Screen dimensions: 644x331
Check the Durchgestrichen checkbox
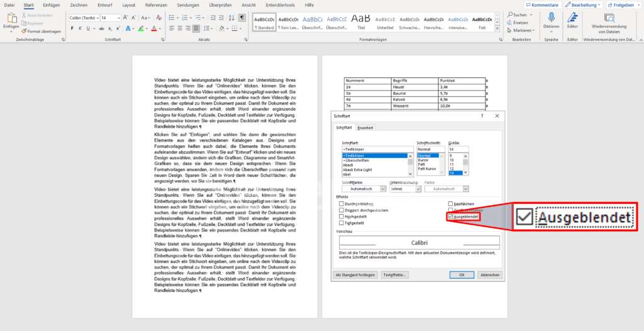pyautogui.click(x=341, y=203)
